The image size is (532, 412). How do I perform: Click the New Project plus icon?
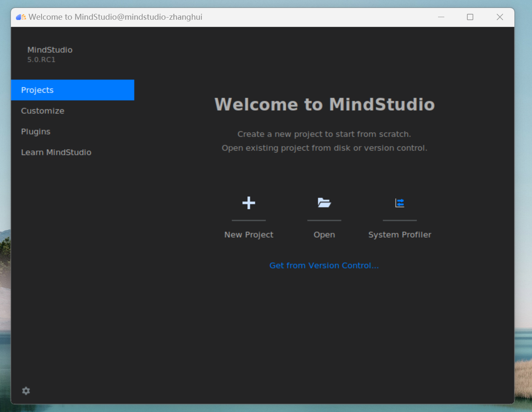pos(249,203)
